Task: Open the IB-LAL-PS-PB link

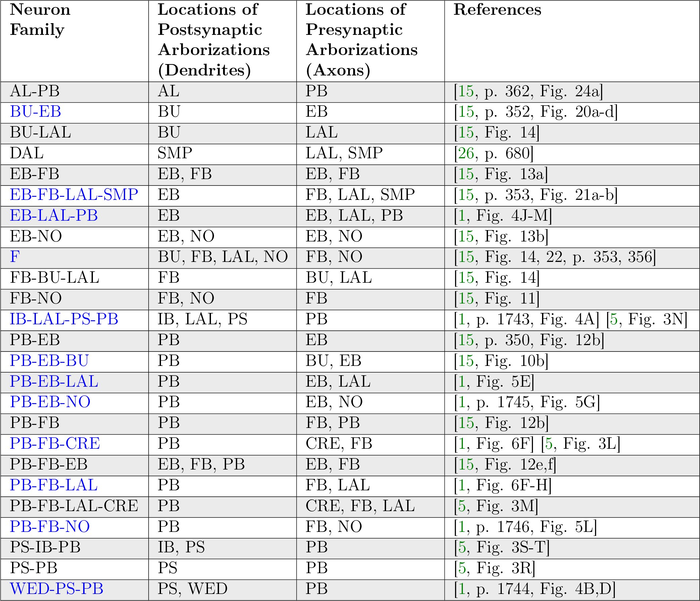Action: tap(64, 319)
